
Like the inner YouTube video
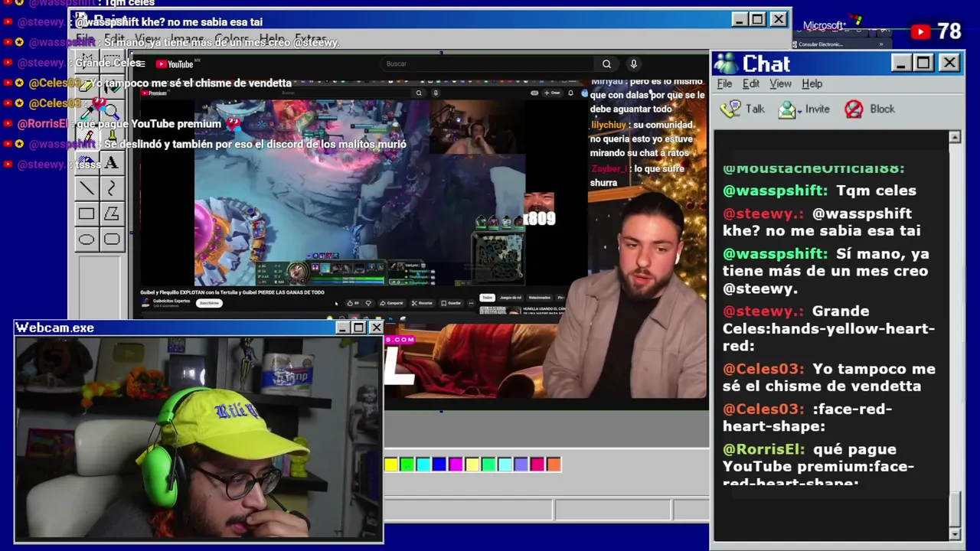[352, 303]
